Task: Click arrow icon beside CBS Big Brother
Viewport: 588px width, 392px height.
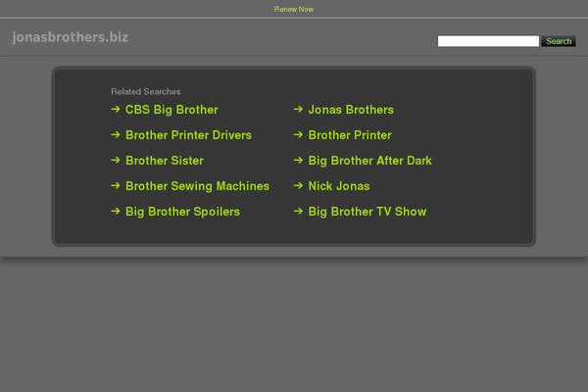Action: point(116,109)
